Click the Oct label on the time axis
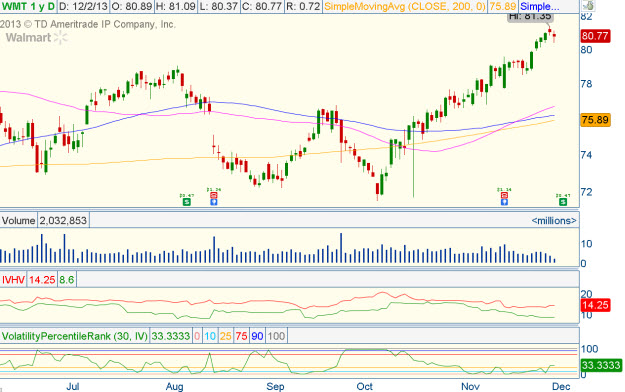The image size is (625, 392). (364, 386)
